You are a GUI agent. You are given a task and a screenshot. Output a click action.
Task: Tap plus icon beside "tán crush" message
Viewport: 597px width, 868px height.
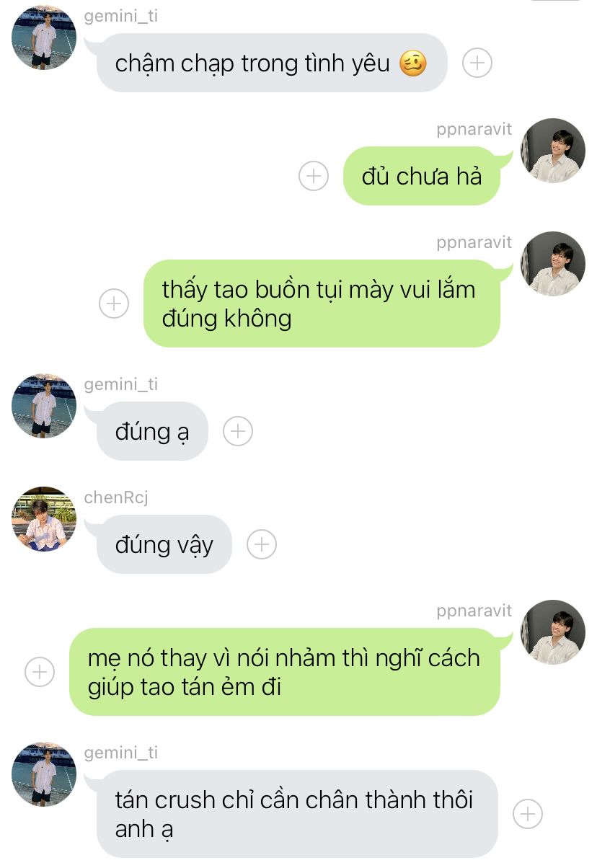[x=528, y=814]
